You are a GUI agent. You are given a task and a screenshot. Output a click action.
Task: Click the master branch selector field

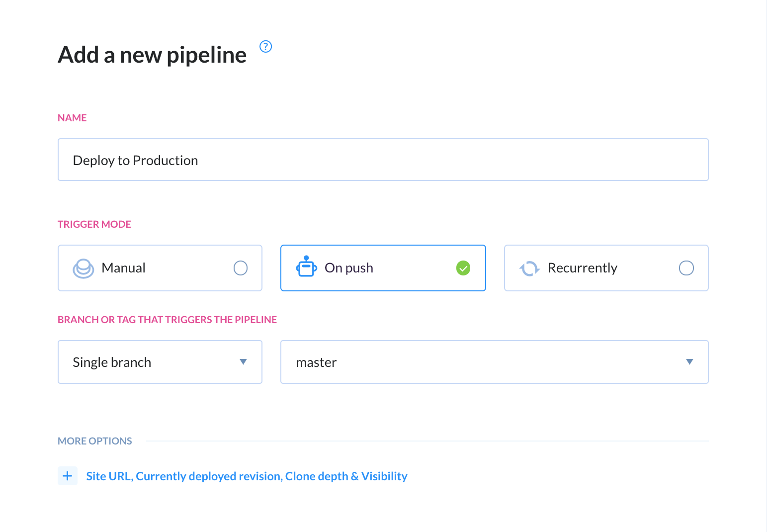pyautogui.click(x=495, y=362)
